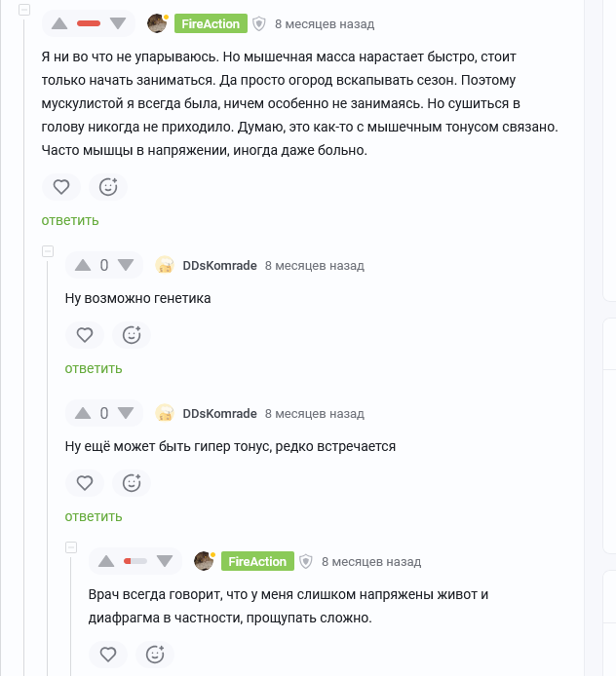Like the top FireAction comment with the heart
The width and height of the screenshot is (616, 676).
click(x=61, y=187)
